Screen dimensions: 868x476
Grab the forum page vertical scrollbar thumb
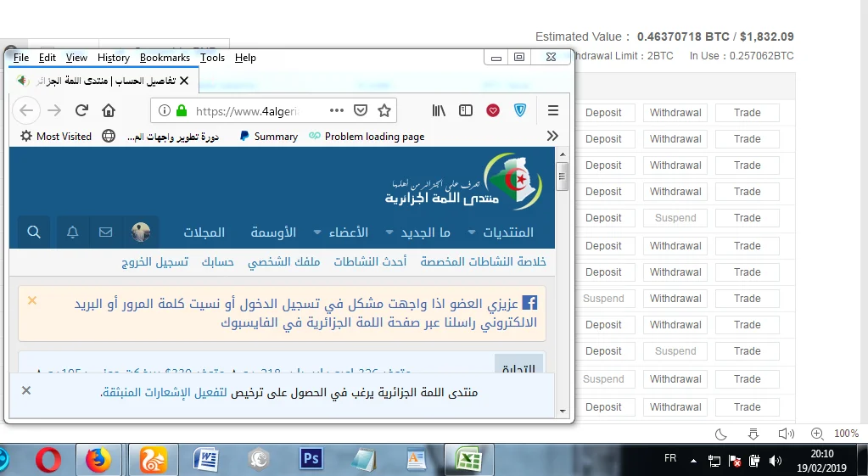pyautogui.click(x=561, y=176)
